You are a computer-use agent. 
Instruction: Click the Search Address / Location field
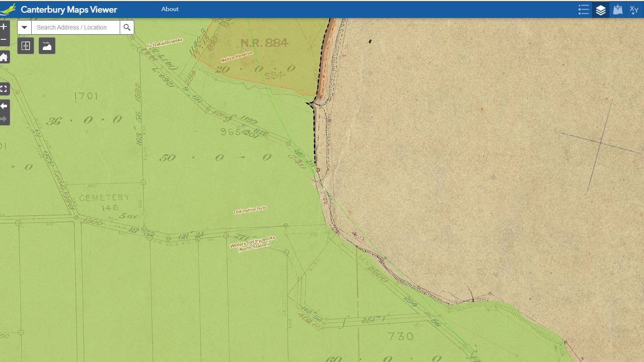point(76,27)
